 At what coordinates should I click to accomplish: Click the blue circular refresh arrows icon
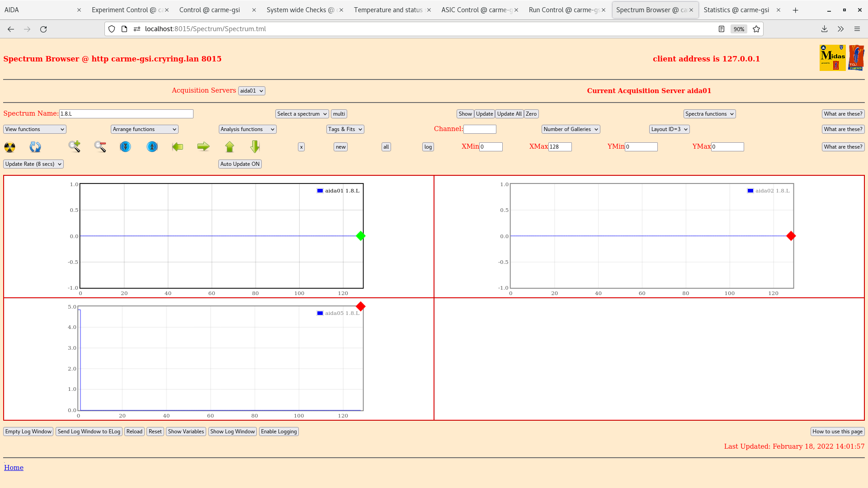coord(35,147)
